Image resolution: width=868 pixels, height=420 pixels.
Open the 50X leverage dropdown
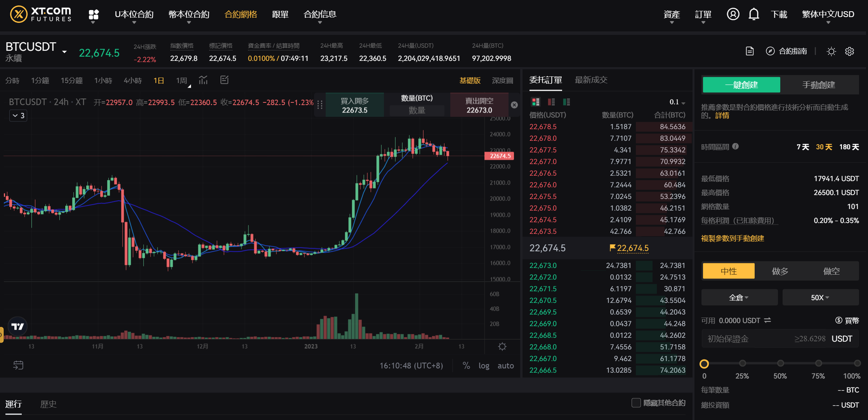(820, 297)
